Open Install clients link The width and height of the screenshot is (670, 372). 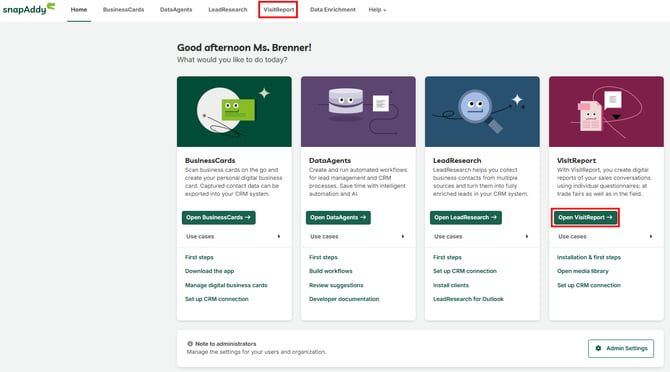point(451,285)
